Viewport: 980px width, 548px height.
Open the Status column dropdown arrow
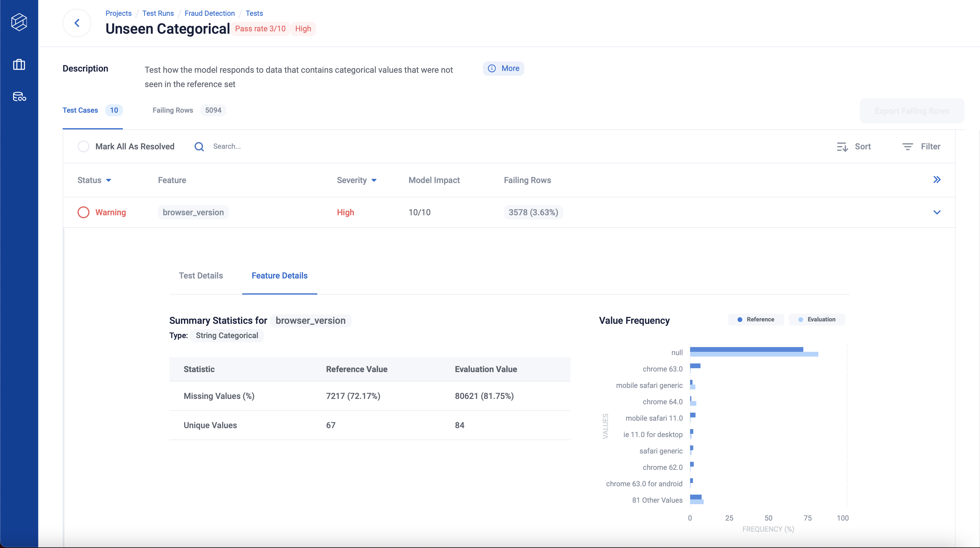pos(109,181)
